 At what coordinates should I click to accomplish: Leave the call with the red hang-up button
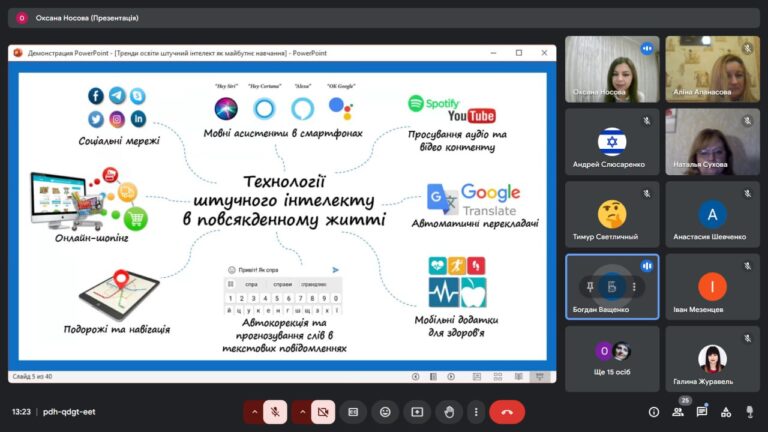pos(507,412)
